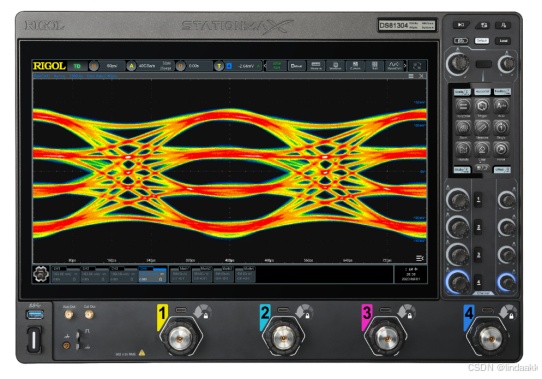Viewport: 542px width, 379px height.
Task: Tap the blue trigger source channel indicator
Action: (x=229, y=66)
